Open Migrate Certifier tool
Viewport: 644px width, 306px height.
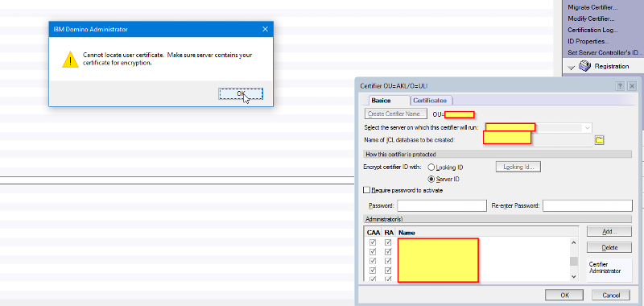pos(592,7)
